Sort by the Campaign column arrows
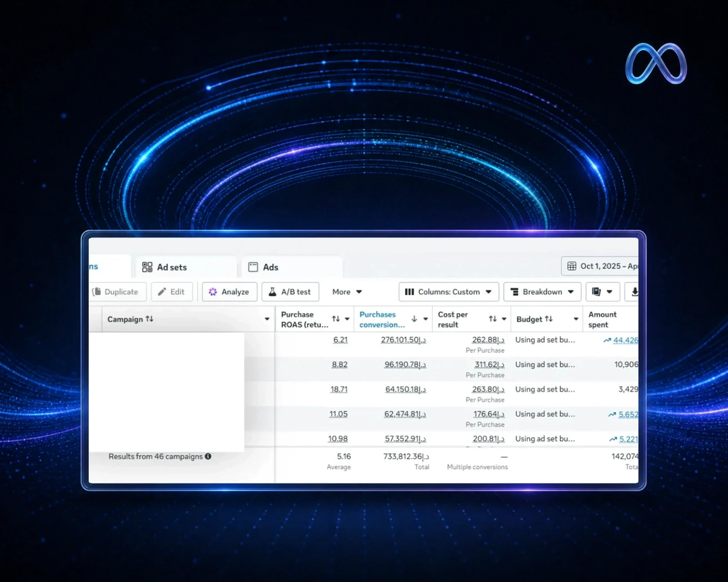The image size is (728, 582). click(x=149, y=319)
